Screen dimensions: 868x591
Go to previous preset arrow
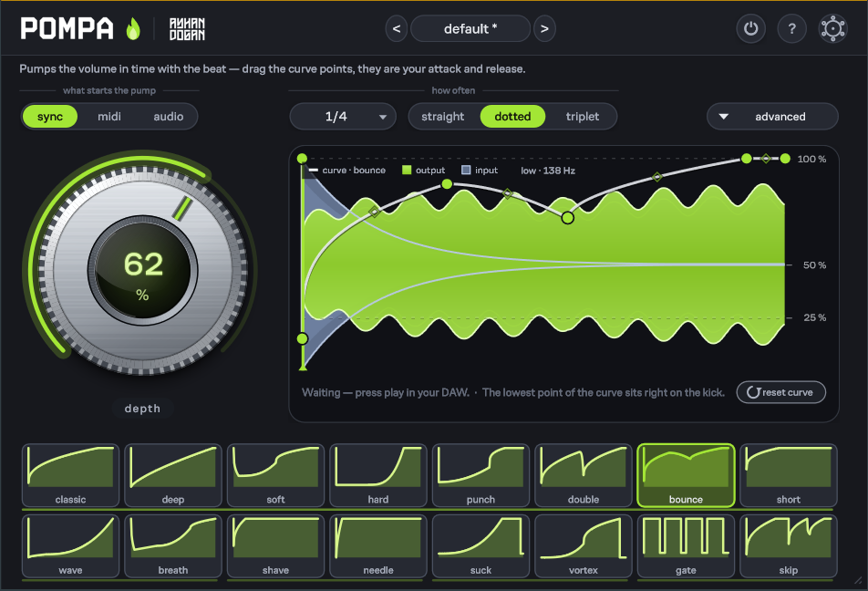coord(397,28)
